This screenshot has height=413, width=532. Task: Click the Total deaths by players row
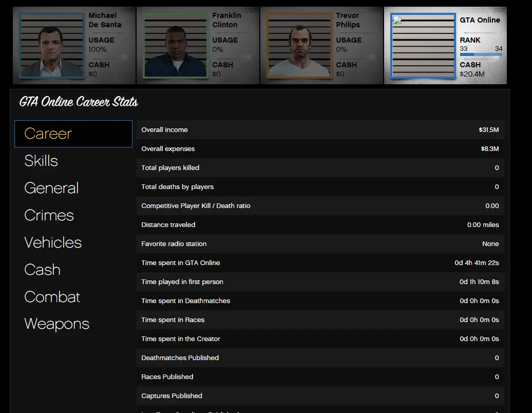coord(320,186)
